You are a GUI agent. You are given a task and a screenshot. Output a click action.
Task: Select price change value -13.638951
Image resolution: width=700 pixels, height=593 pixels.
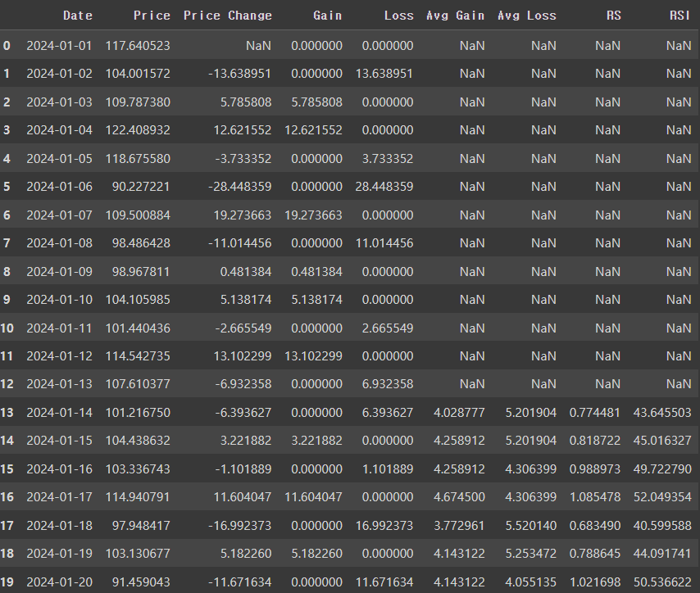tap(239, 74)
